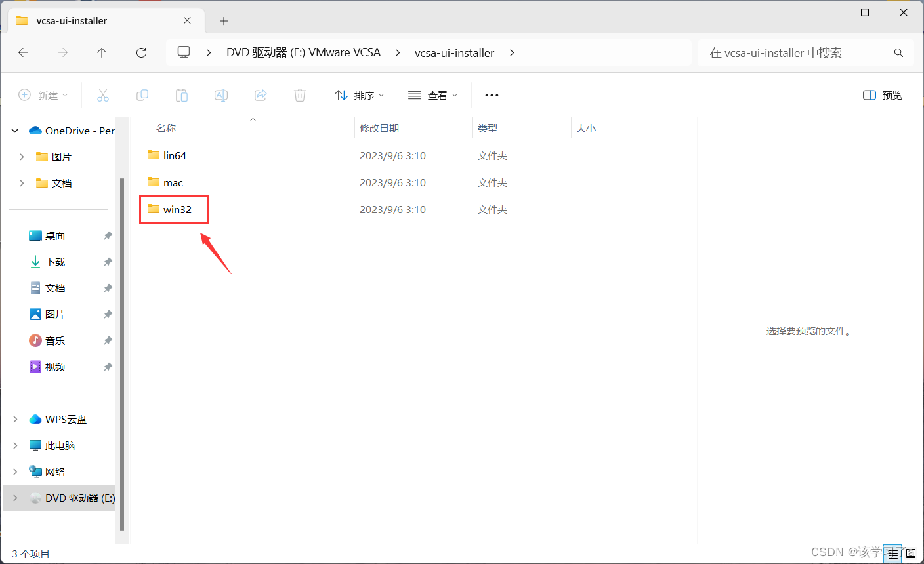Image resolution: width=924 pixels, height=564 pixels.
Task: Click the Delete trash icon
Action: coord(300,95)
